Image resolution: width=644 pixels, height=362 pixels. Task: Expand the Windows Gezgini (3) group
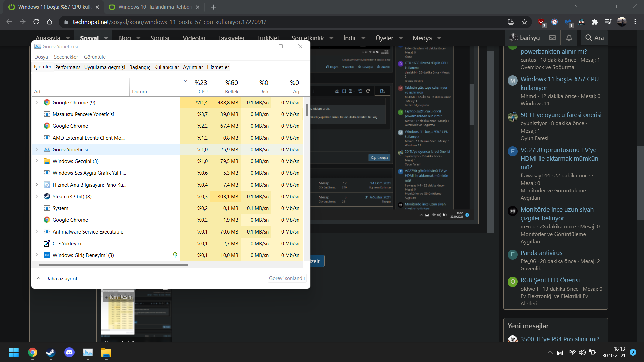37,161
